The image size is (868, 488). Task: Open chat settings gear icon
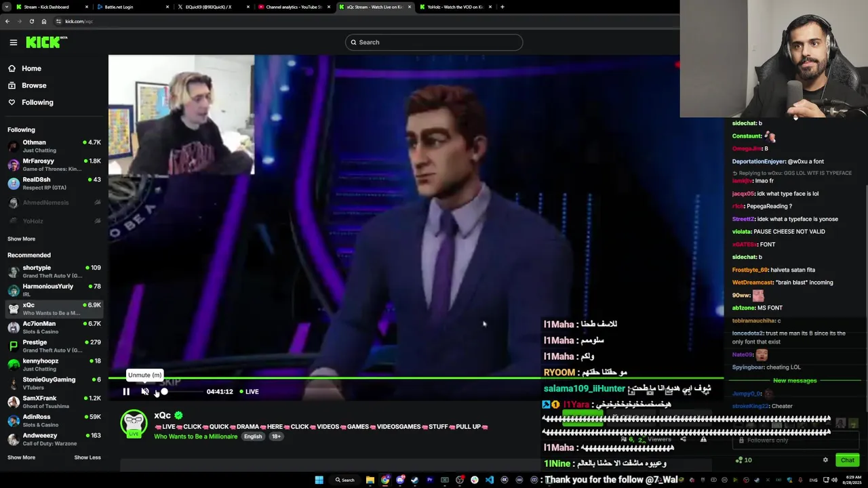(825, 460)
